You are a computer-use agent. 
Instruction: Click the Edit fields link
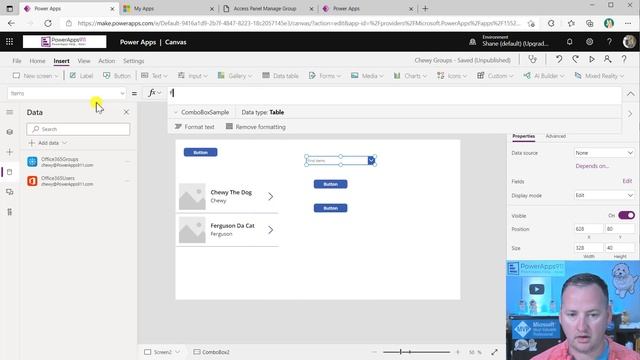pyautogui.click(x=627, y=181)
